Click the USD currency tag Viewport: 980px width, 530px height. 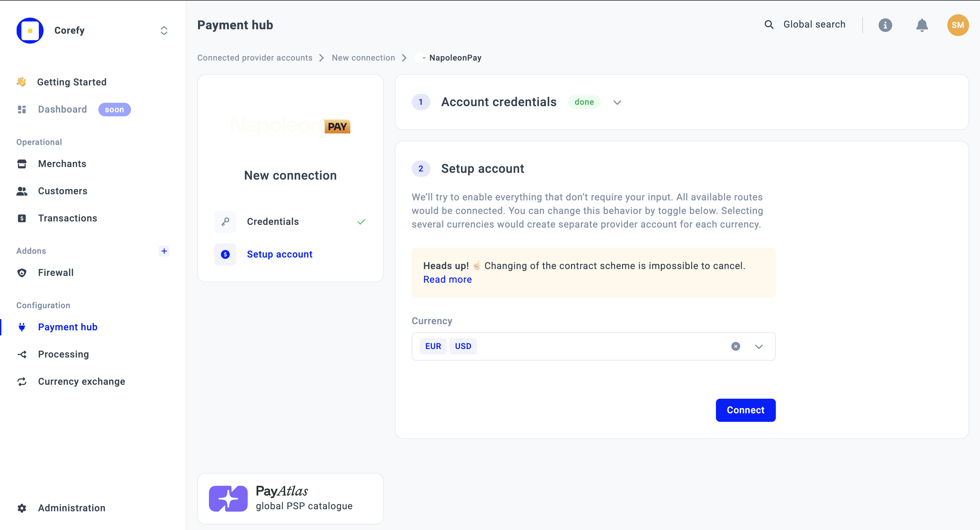pyautogui.click(x=463, y=346)
